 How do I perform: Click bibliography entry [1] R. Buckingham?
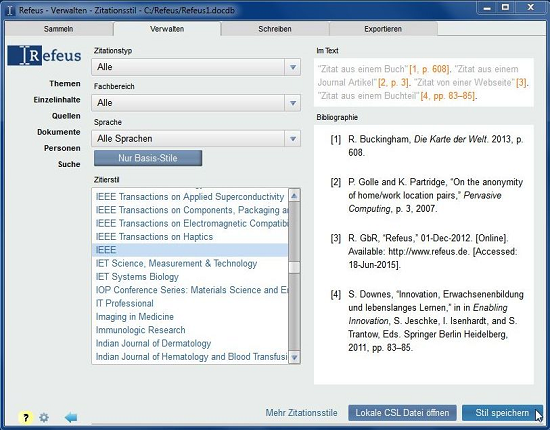[x=427, y=146]
